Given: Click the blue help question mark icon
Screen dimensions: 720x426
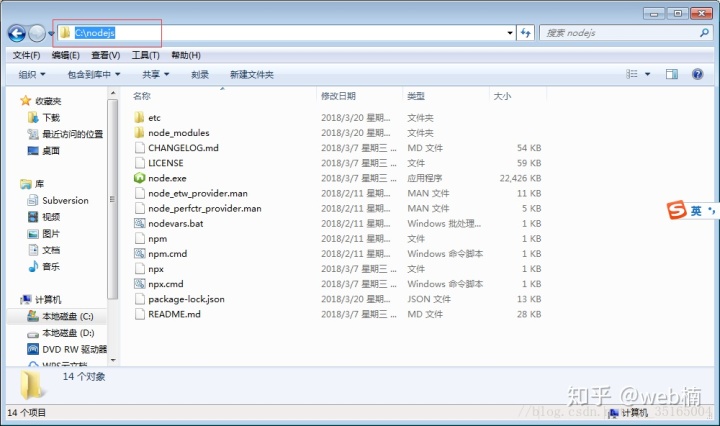Looking at the screenshot, I should tap(698, 74).
